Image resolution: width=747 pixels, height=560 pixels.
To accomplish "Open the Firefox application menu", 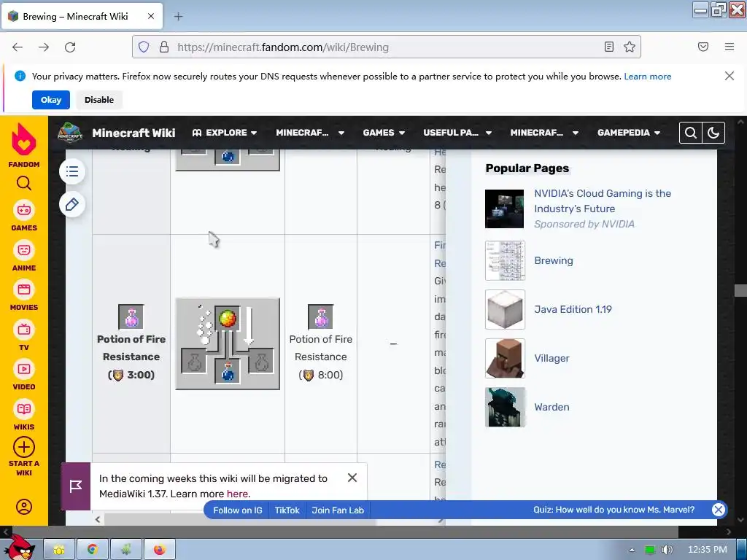I will click(x=729, y=47).
